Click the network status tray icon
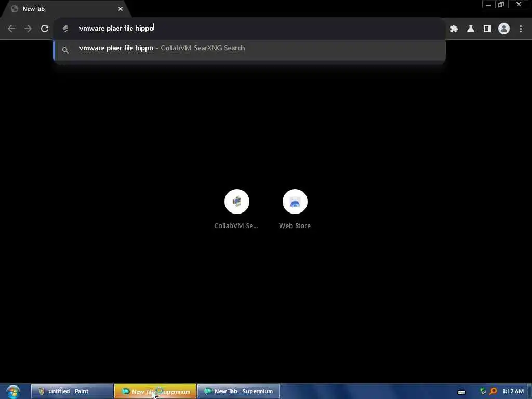This screenshot has height=399, width=532. point(483,392)
